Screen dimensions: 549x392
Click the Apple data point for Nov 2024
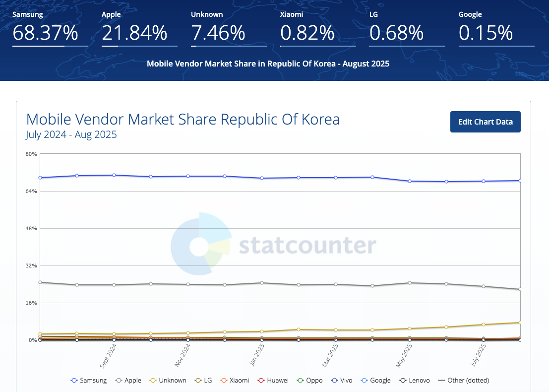point(188,284)
